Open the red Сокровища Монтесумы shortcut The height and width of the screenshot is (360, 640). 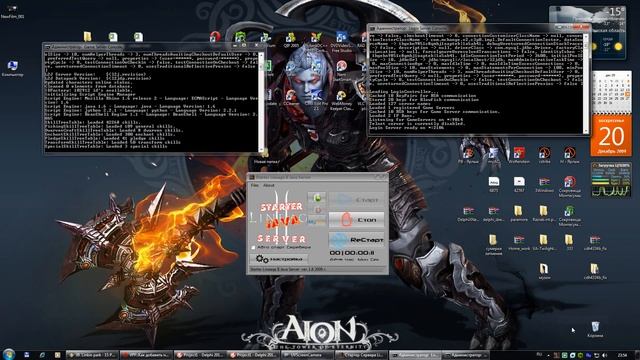tap(570, 187)
